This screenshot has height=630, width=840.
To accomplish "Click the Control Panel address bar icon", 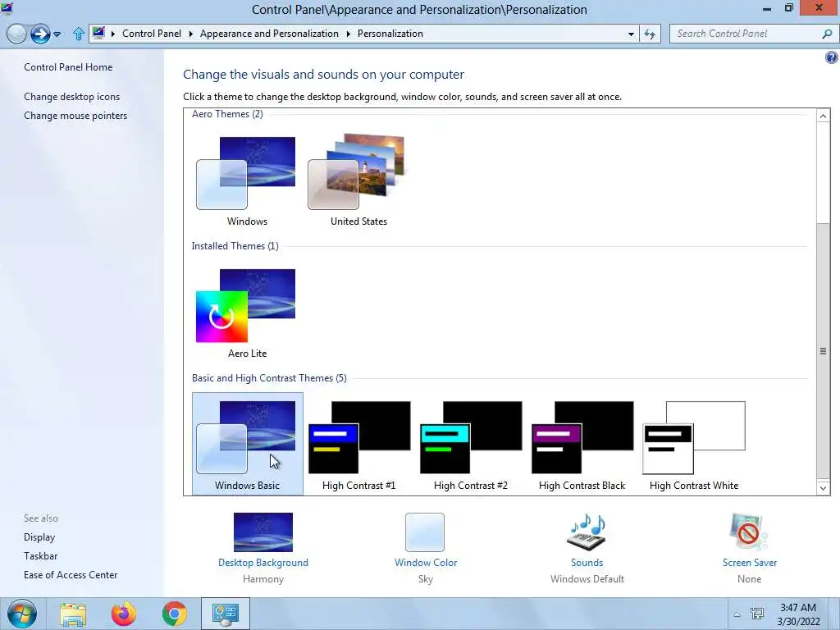I will click(98, 33).
